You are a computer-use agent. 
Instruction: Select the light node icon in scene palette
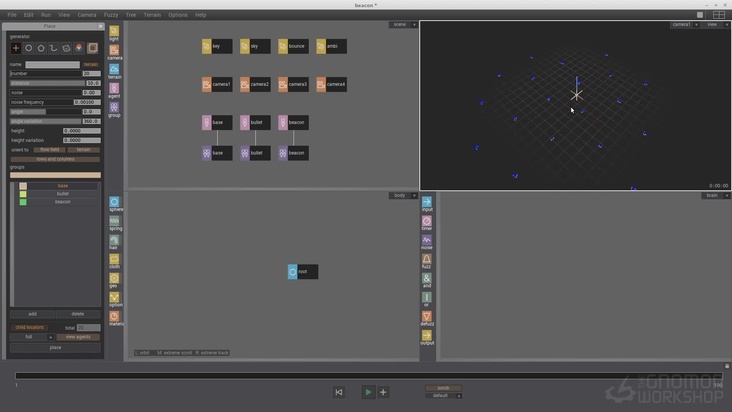tap(114, 31)
